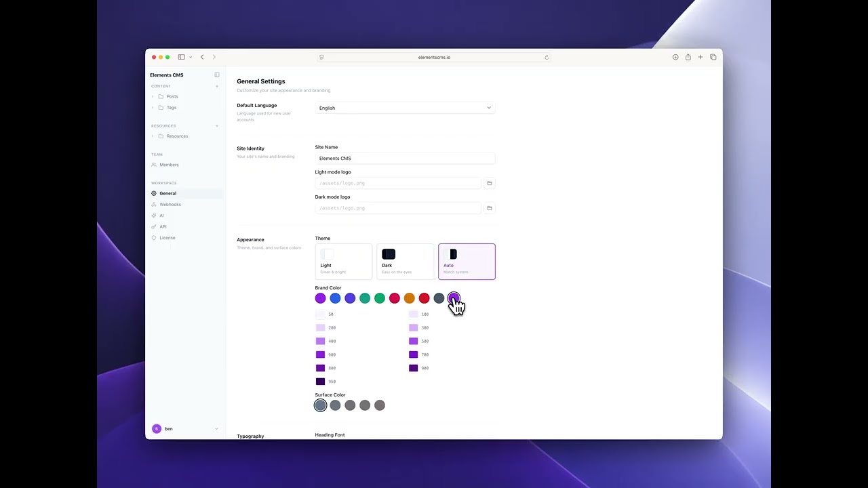Viewport: 868px width, 488px height.
Task: Pick the orange Brand Color
Action: [x=410, y=298]
